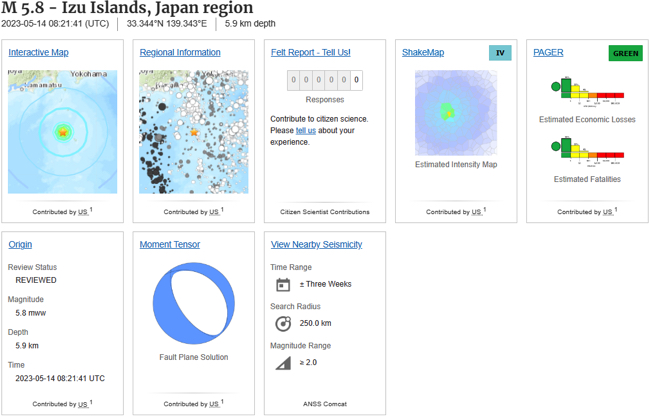Open the Regional Information link
Screen dimensions: 650x416
(x=180, y=53)
